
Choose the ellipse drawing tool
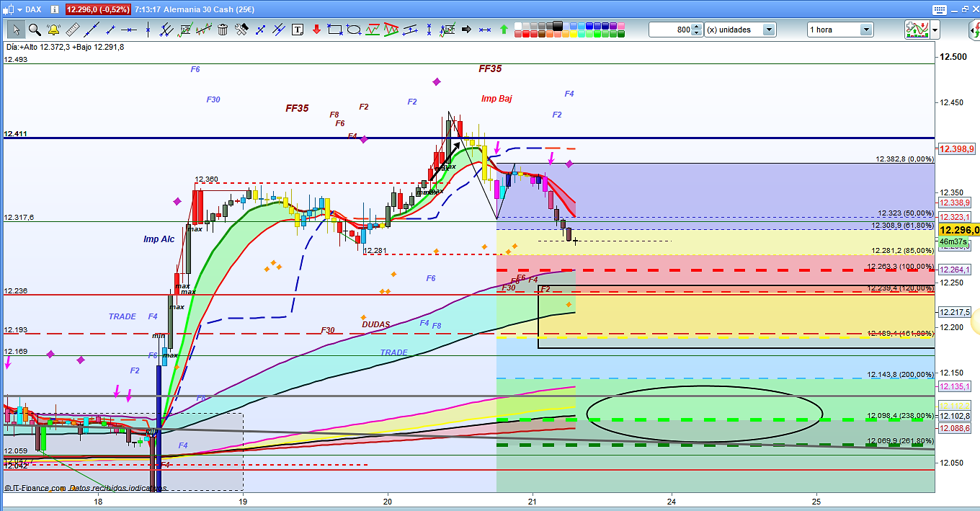pos(354,30)
